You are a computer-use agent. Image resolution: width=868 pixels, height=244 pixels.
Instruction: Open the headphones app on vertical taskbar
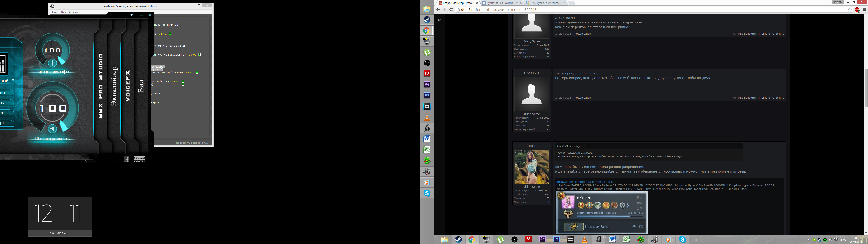(427, 128)
